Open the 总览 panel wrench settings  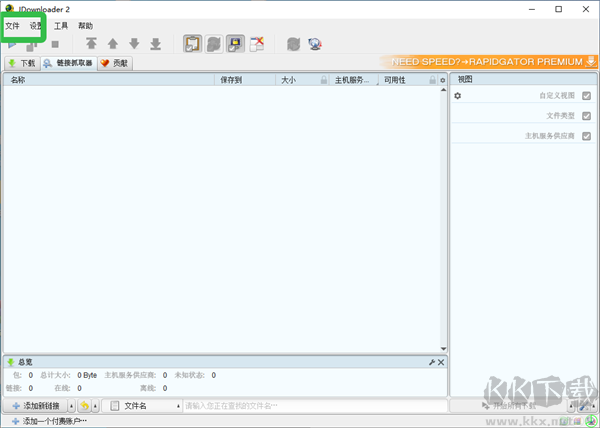[x=432, y=362]
